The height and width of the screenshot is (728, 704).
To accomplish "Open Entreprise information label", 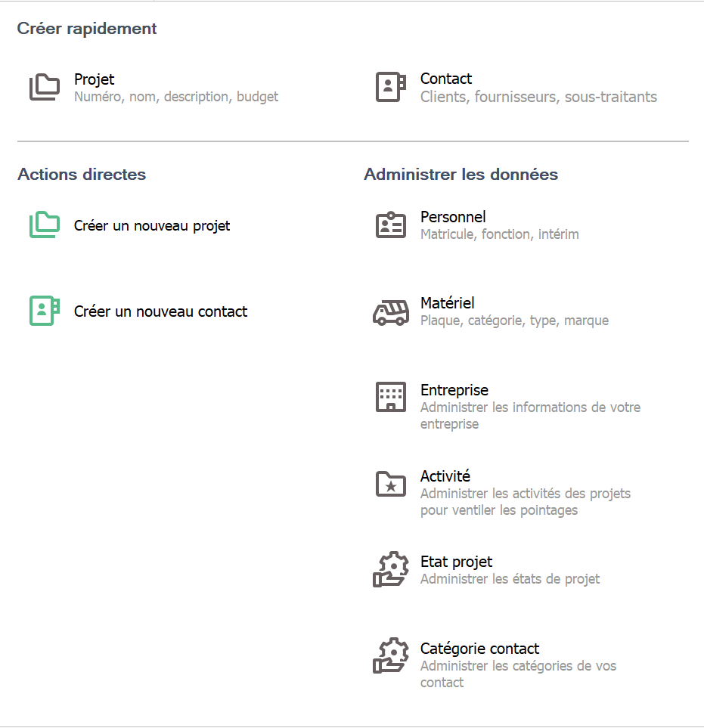I will 454,390.
